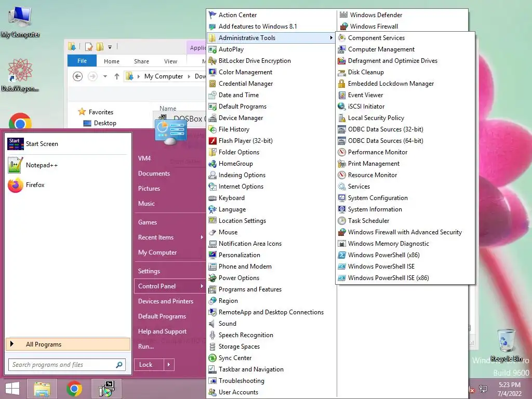Click the HomeGroup icon
This screenshot has width=532, height=399.
(212, 164)
